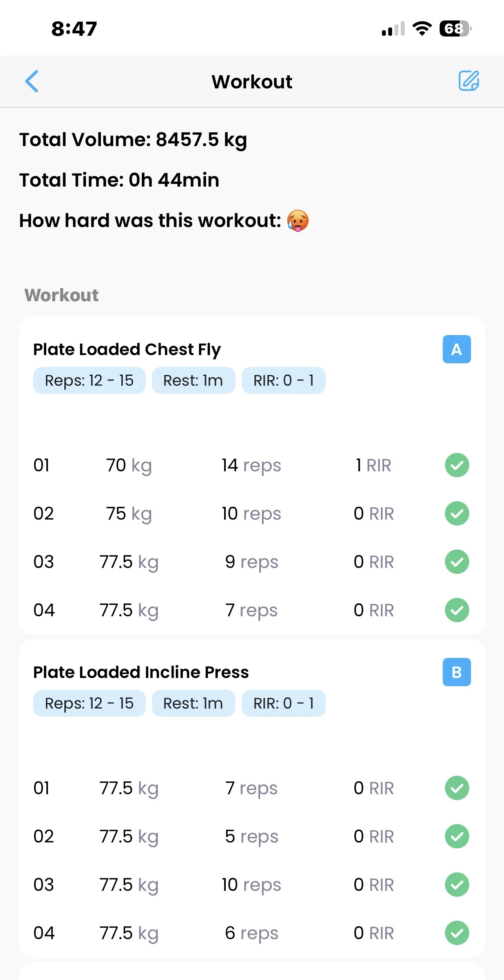Open the edit workout pencil icon
This screenshot has width=504, height=980.
tap(469, 81)
